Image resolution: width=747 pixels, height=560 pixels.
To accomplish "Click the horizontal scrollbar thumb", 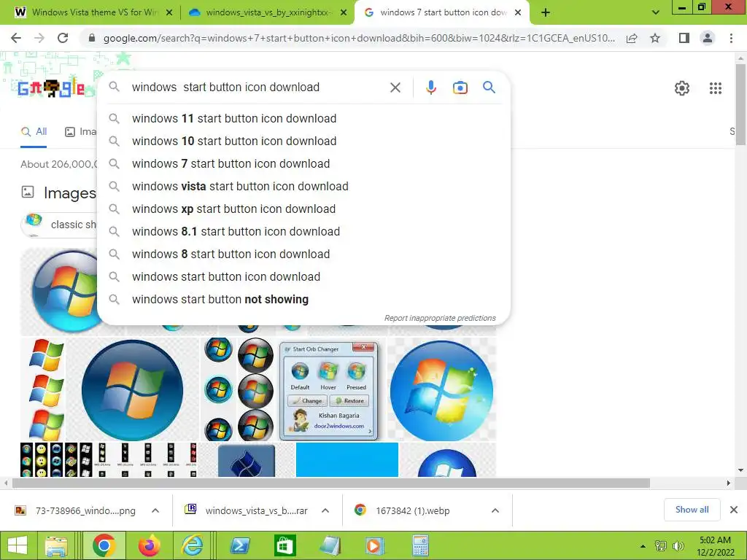I will coord(331,483).
